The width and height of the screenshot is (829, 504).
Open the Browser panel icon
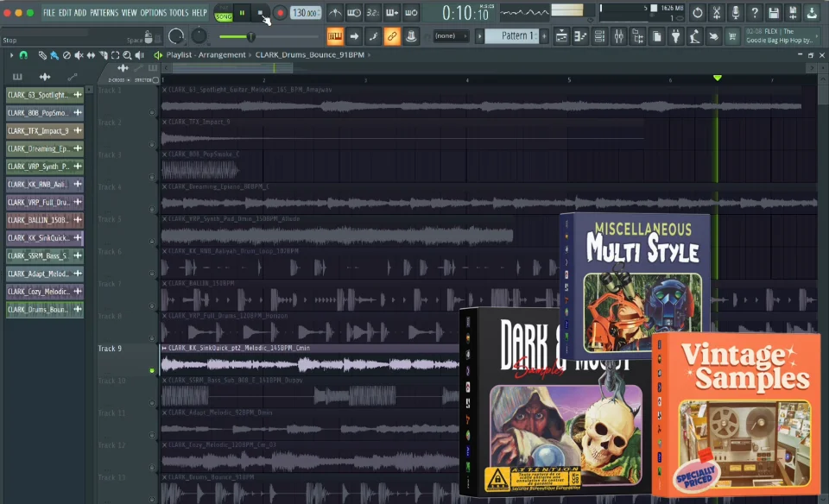click(x=637, y=36)
